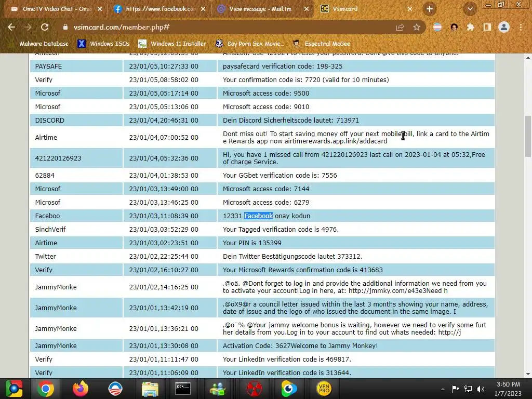Open Windows 11 Installer bookmark

172,44
